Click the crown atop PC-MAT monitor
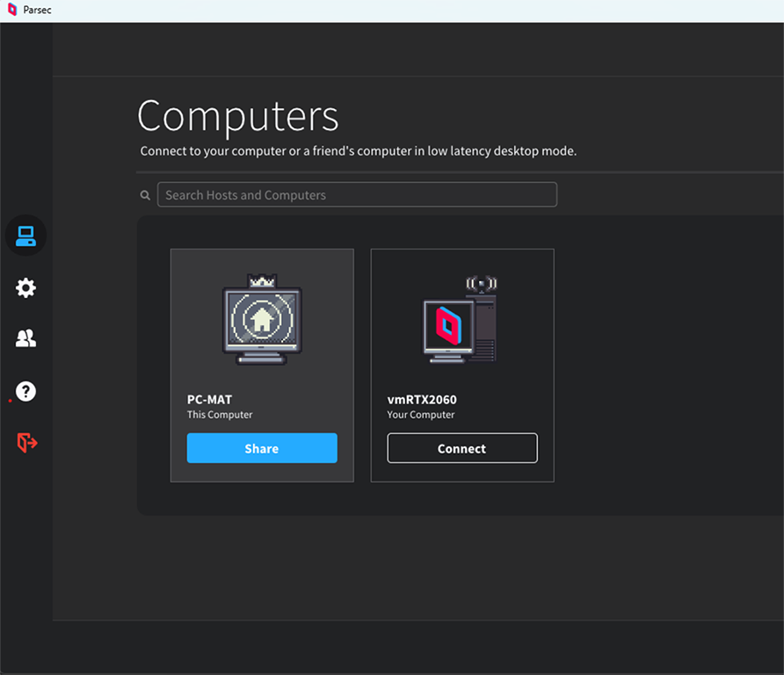Image resolution: width=784 pixels, height=675 pixels. point(262,280)
